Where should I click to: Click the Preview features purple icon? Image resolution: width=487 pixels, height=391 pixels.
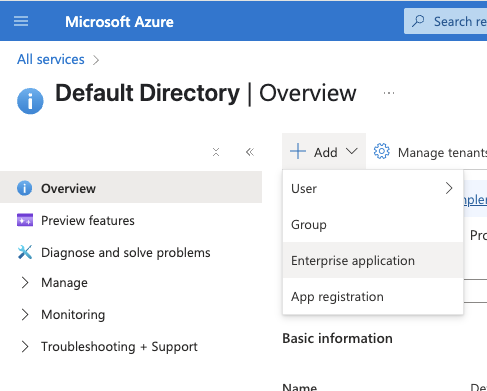[25, 220]
